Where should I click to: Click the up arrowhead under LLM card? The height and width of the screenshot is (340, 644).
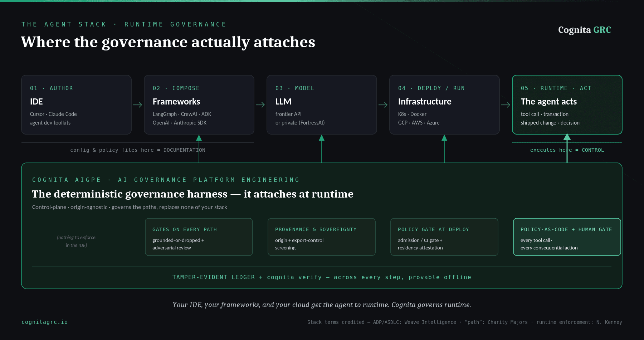click(x=322, y=138)
